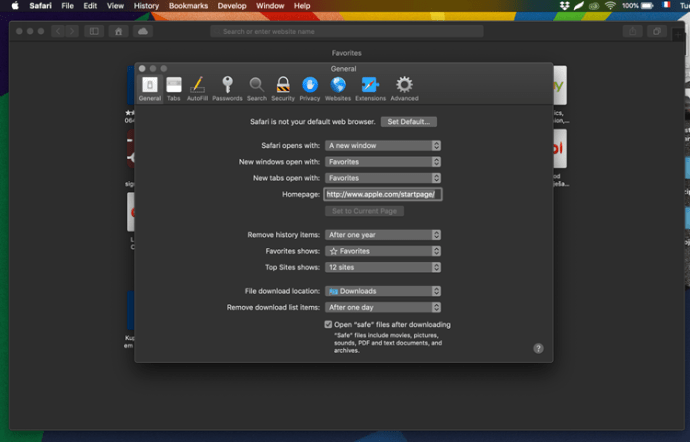
Task: Open the Window menu
Action: (270, 6)
